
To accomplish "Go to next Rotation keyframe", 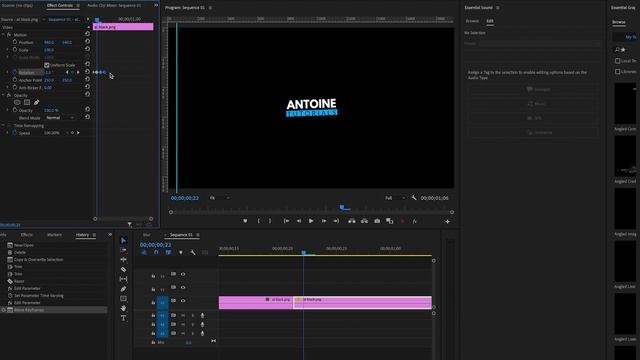I will click(78, 72).
